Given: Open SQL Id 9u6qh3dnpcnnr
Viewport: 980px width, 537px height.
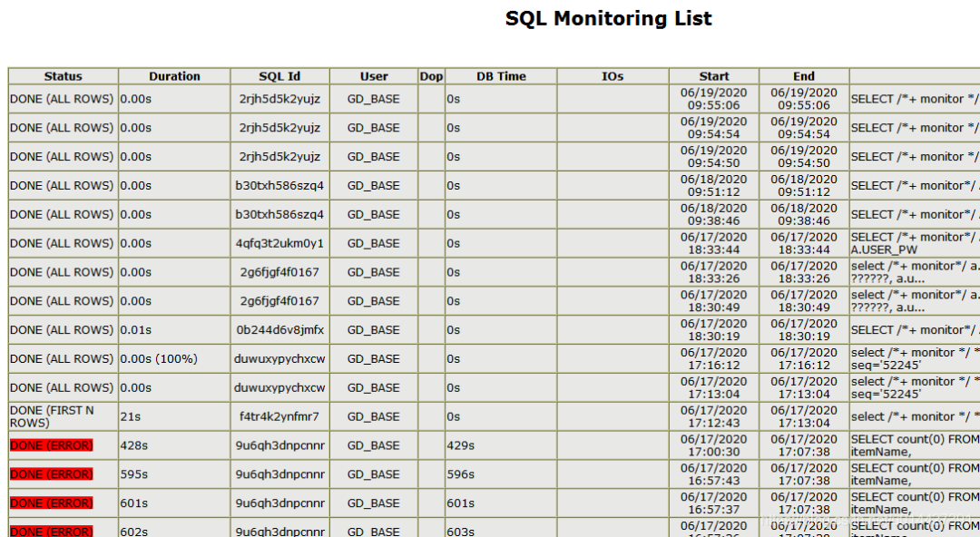Looking at the screenshot, I should coord(281,445).
